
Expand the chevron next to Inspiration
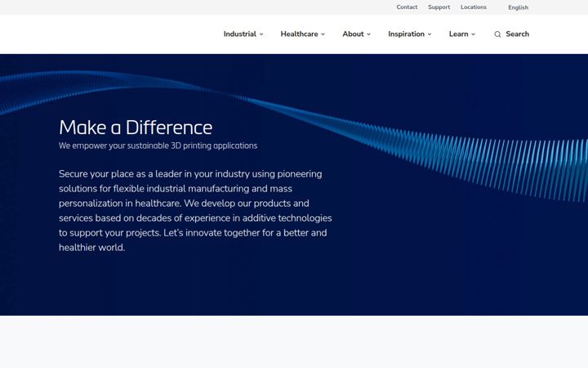430,34
